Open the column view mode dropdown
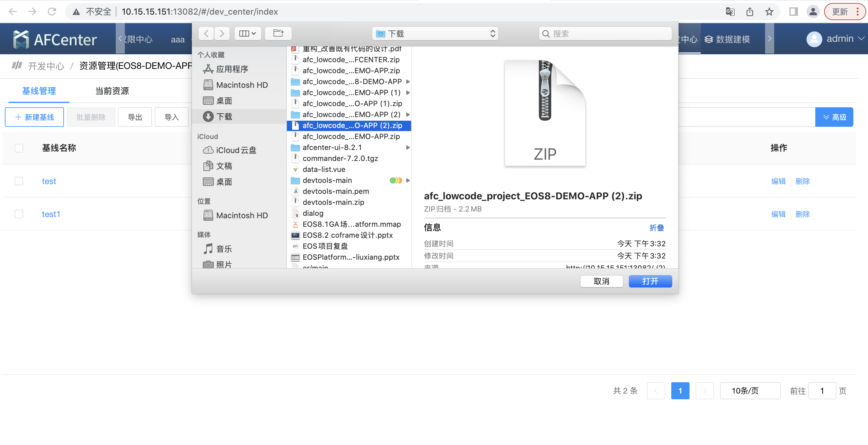This screenshot has height=445, width=868. pos(247,34)
